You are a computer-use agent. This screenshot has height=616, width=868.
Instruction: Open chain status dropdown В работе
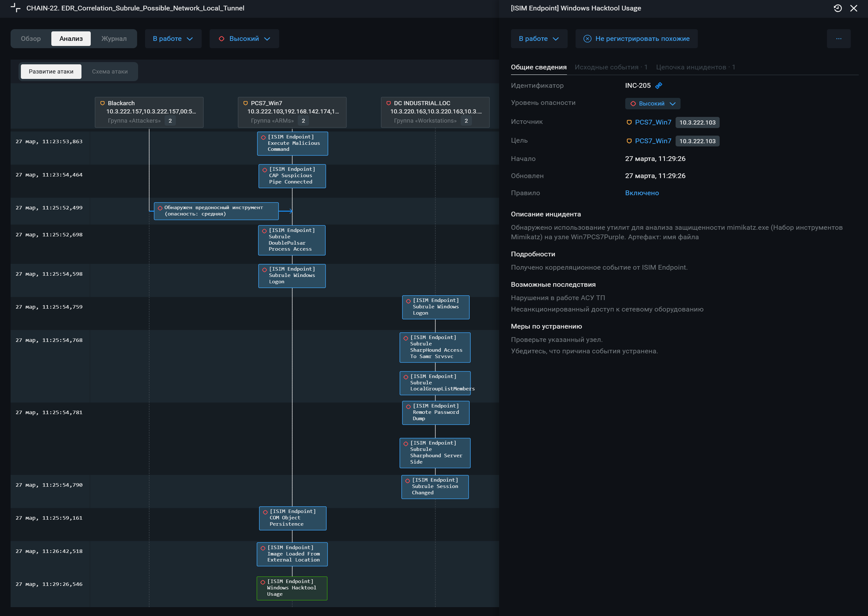tap(173, 39)
